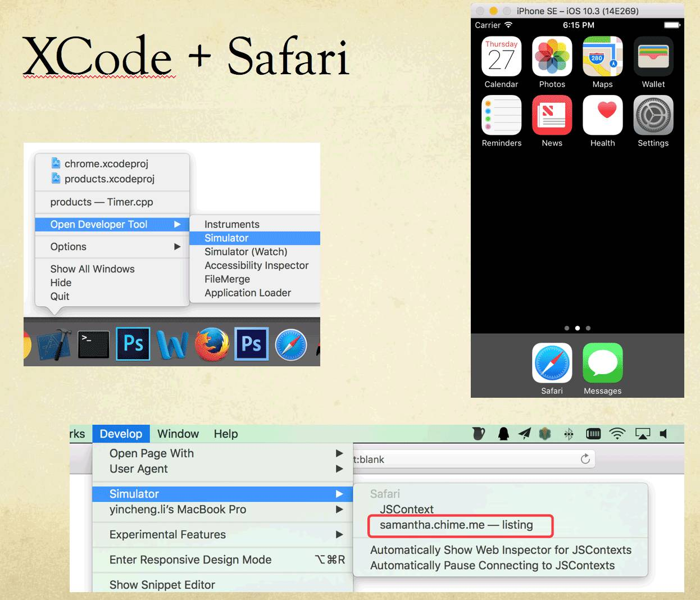Click the memory chip menu bar icon
The height and width of the screenshot is (600, 700).
point(593,433)
